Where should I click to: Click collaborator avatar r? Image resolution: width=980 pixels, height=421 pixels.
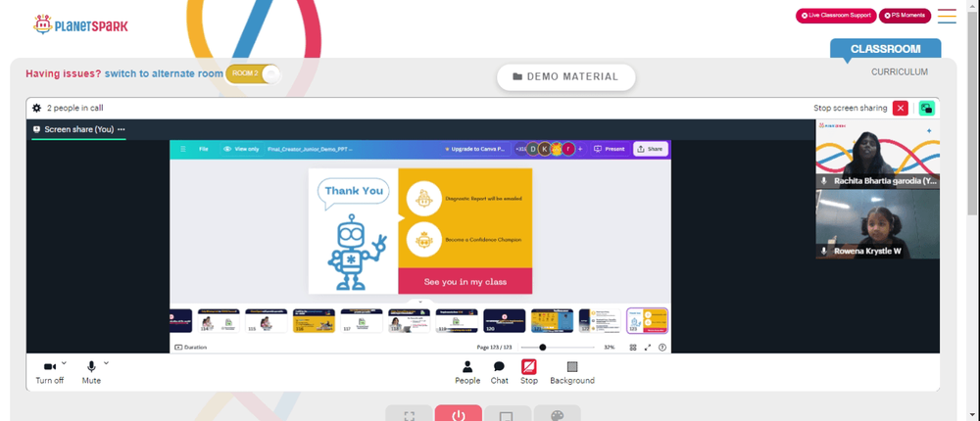click(568, 149)
